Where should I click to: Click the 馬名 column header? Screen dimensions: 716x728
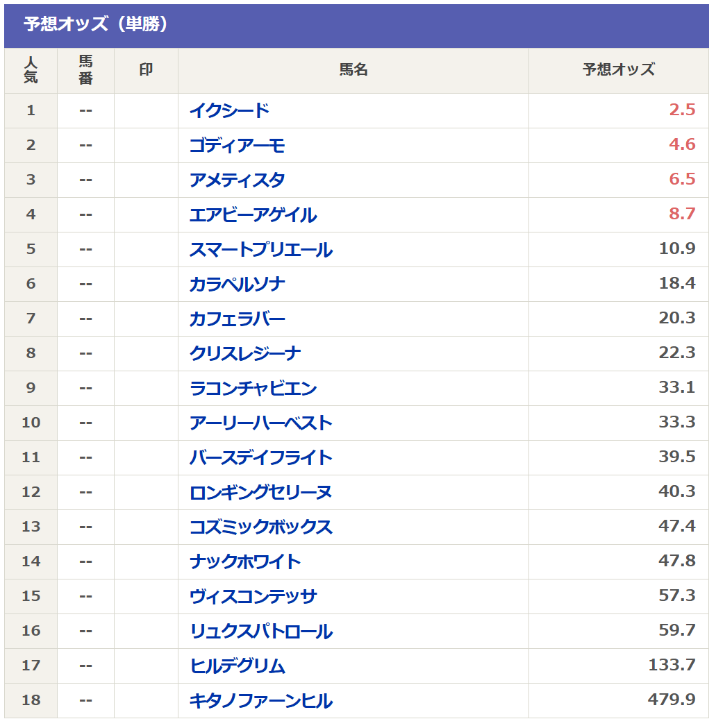(353, 70)
